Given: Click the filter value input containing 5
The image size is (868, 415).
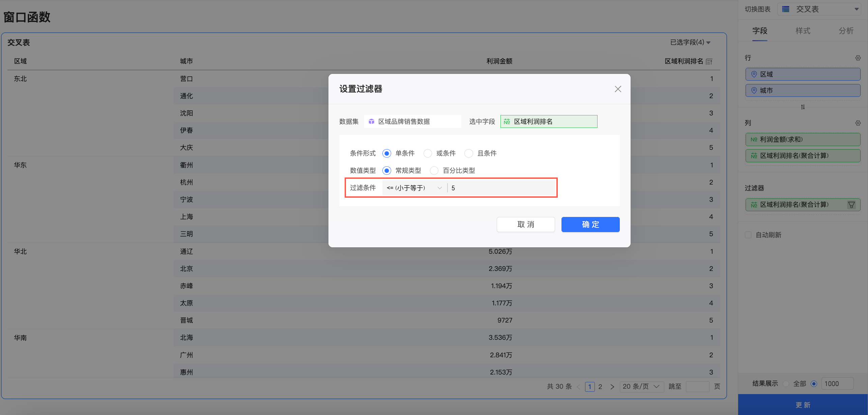Looking at the screenshot, I should point(502,188).
